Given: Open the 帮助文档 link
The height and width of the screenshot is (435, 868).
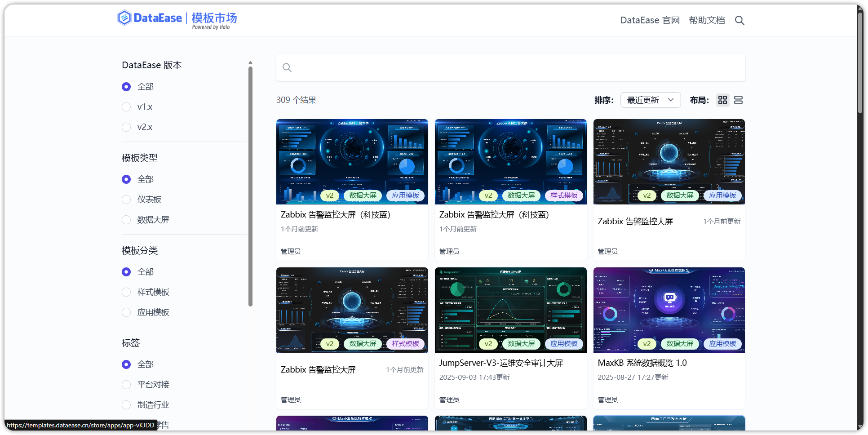Looking at the screenshot, I should click(707, 20).
